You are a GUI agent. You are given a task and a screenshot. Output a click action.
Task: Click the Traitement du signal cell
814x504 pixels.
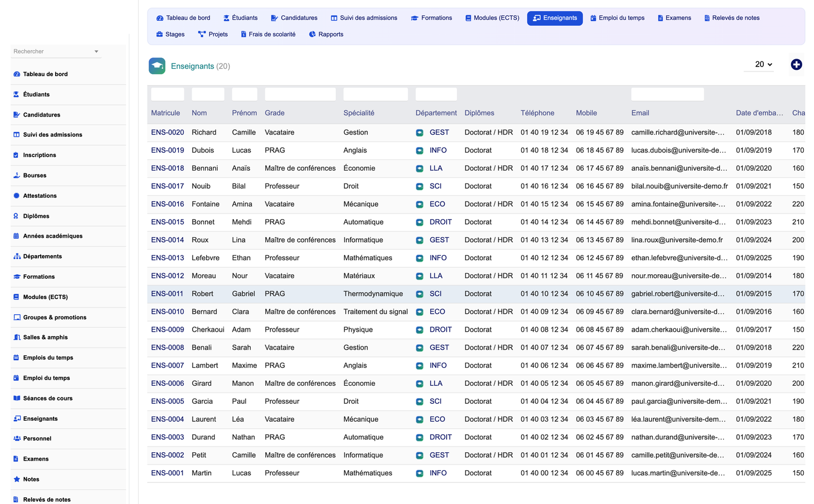pyautogui.click(x=376, y=311)
